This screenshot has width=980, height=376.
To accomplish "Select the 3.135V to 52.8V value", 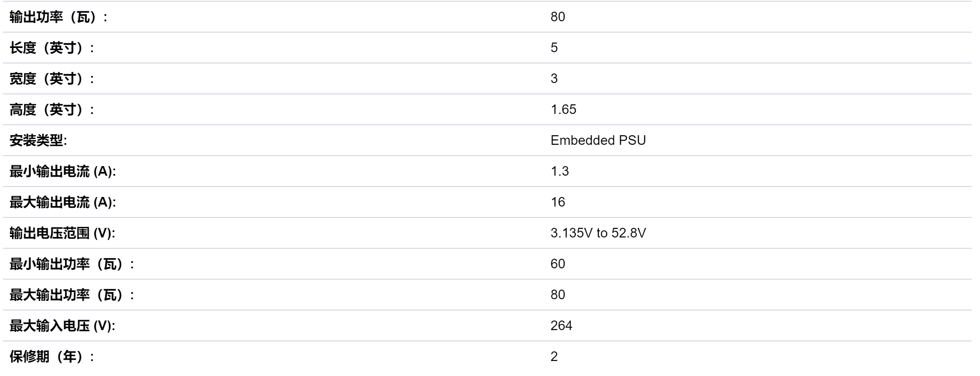I will pos(598,233).
